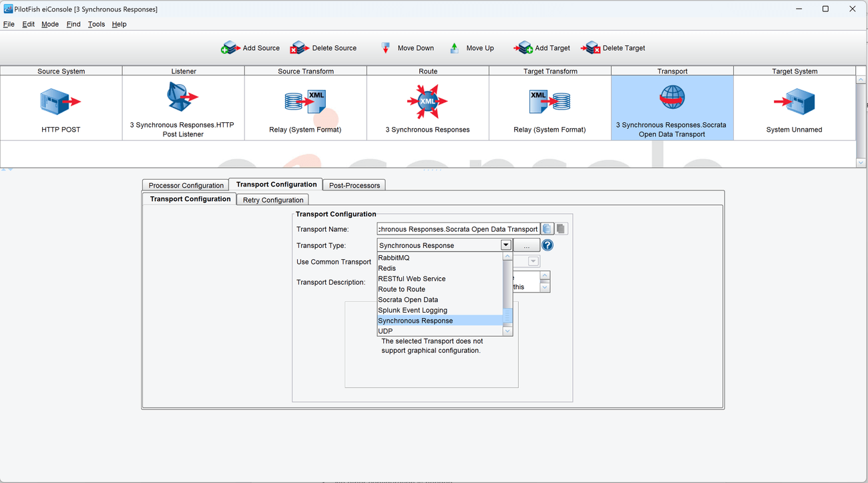The image size is (868, 483).
Task: Open the Use Common Transport dropdown arrow
Action: tap(533, 262)
